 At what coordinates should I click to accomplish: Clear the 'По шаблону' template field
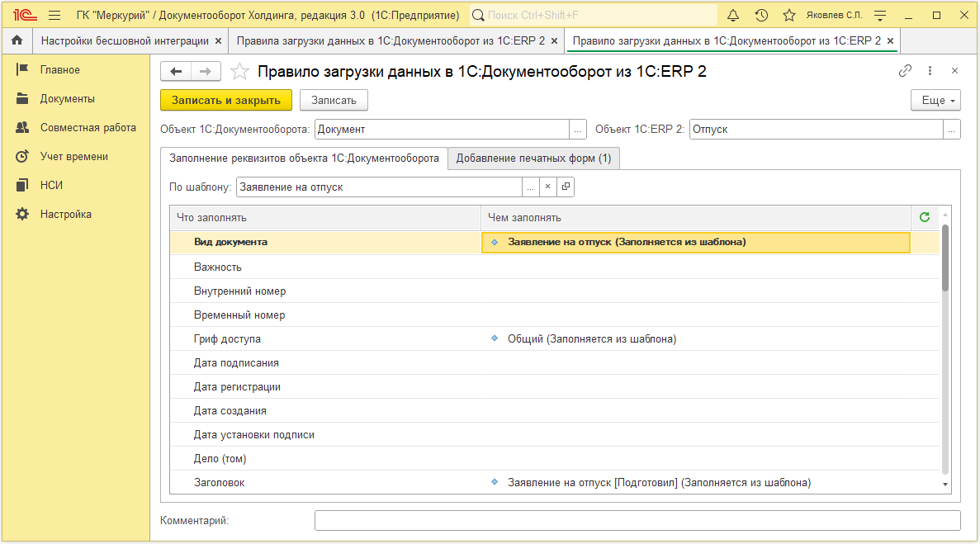(547, 187)
